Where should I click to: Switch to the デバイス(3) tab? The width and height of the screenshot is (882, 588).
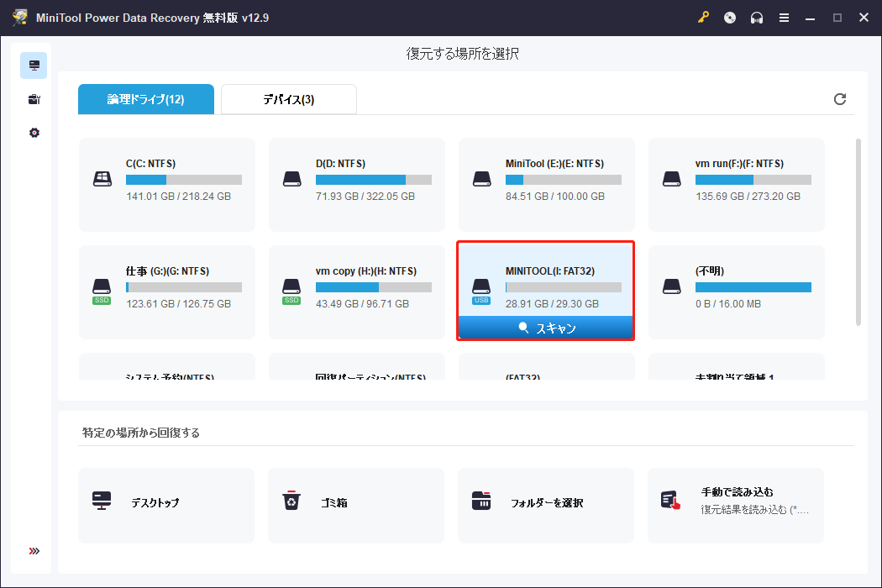pyautogui.click(x=289, y=99)
